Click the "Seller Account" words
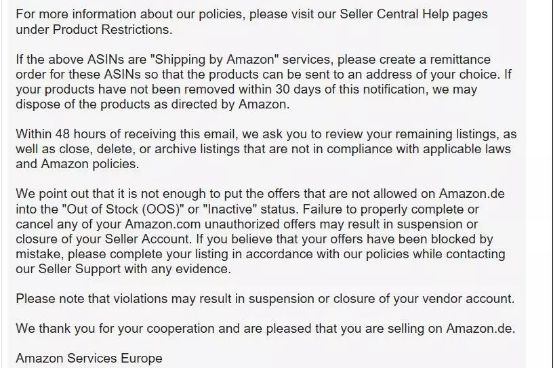This screenshot has width=554, height=368. point(147,239)
